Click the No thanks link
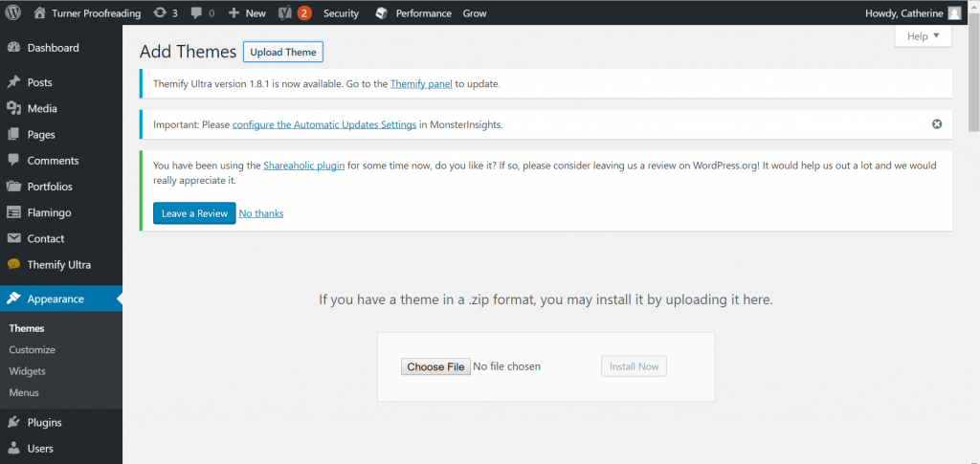This screenshot has height=464, width=980. pos(261,213)
